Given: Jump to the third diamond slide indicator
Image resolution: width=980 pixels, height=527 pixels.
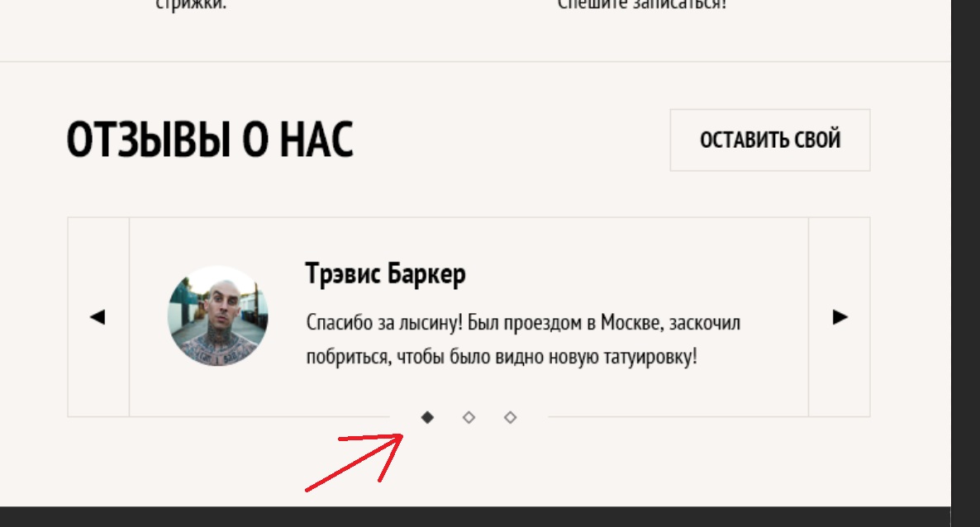Looking at the screenshot, I should (x=510, y=417).
